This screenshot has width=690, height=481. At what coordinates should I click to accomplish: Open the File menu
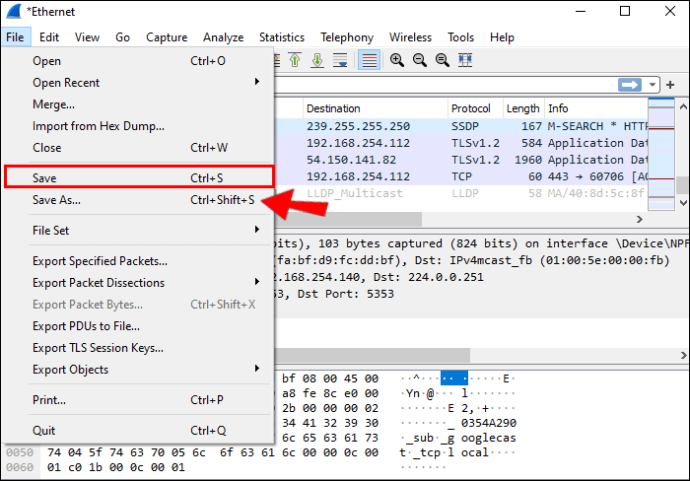click(x=15, y=37)
